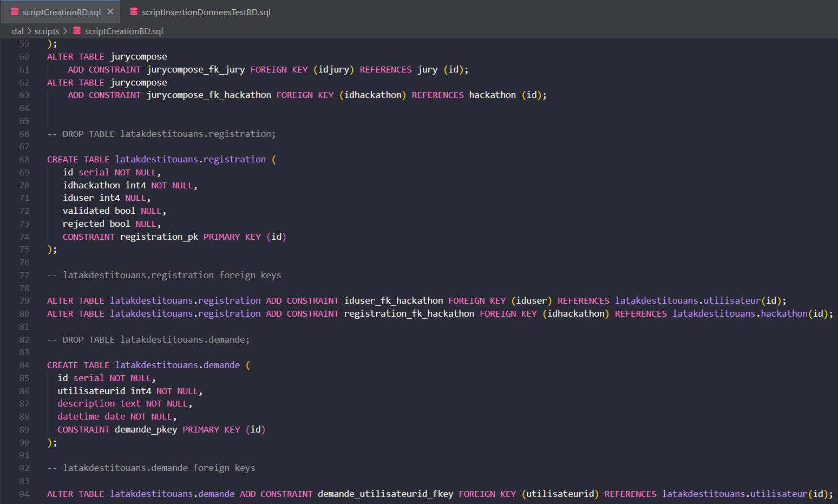
Task: Click the chevron after 'dal' in breadcrumbs
Action: pos(29,31)
